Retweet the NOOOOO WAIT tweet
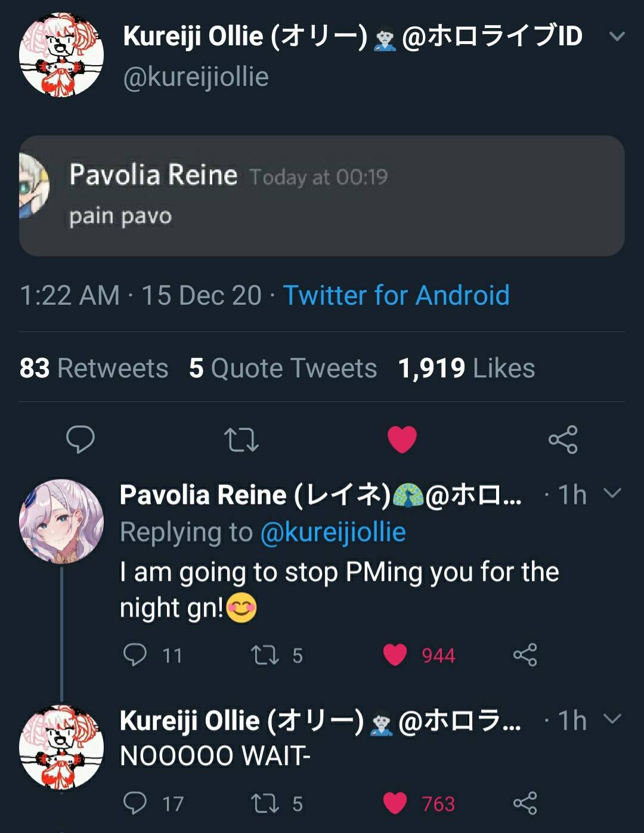Image resolution: width=644 pixels, height=833 pixels. coord(264,803)
